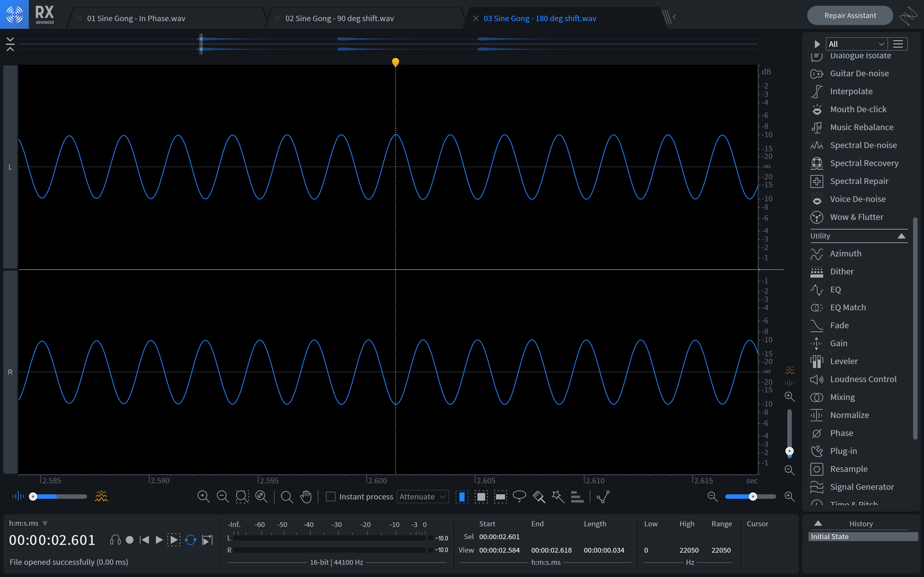
Task: Select the Spectral Repair tool icon
Action: (817, 181)
